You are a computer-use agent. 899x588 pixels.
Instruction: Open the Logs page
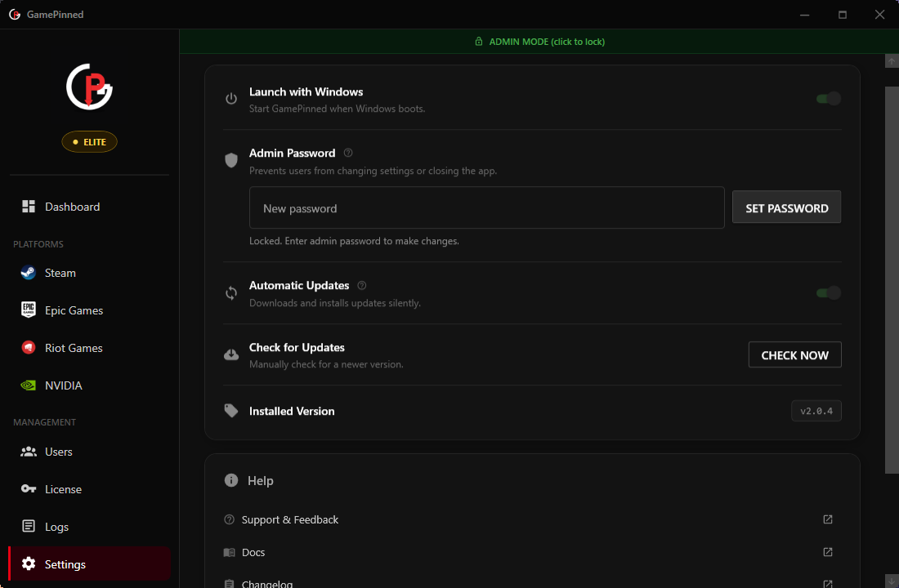tap(89, 527)
